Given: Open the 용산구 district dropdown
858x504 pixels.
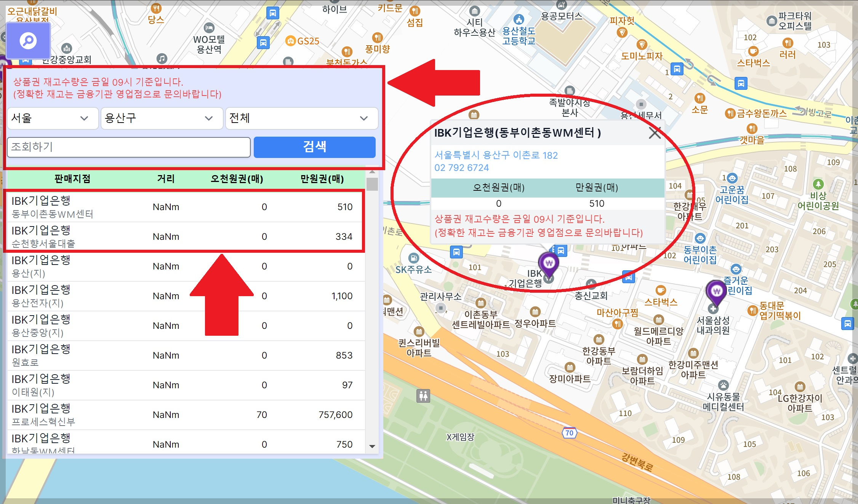Looking at the screenshot, I should (x=162, y=118).
